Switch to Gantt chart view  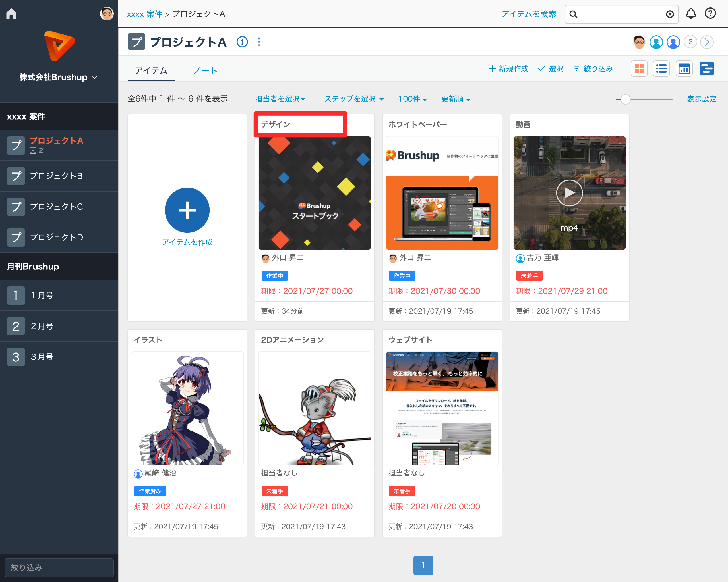coord(706,69)
